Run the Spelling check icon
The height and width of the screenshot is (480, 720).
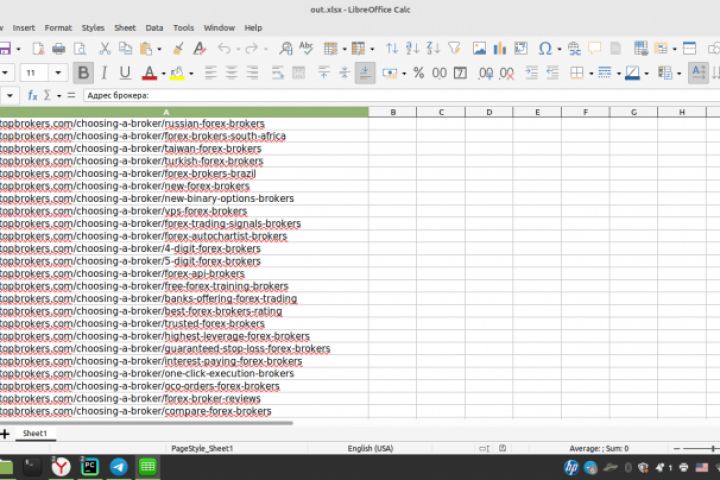[306, 48]
